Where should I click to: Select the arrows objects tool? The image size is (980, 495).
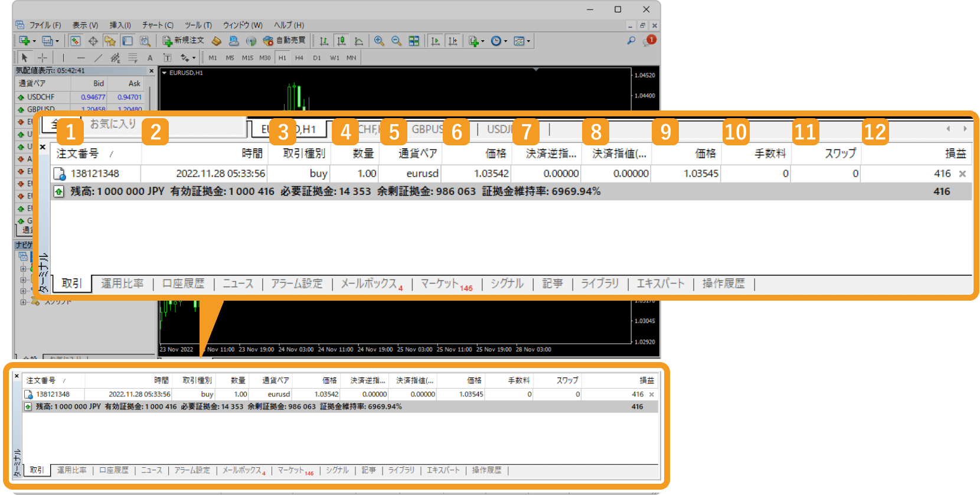pos(185,57)
